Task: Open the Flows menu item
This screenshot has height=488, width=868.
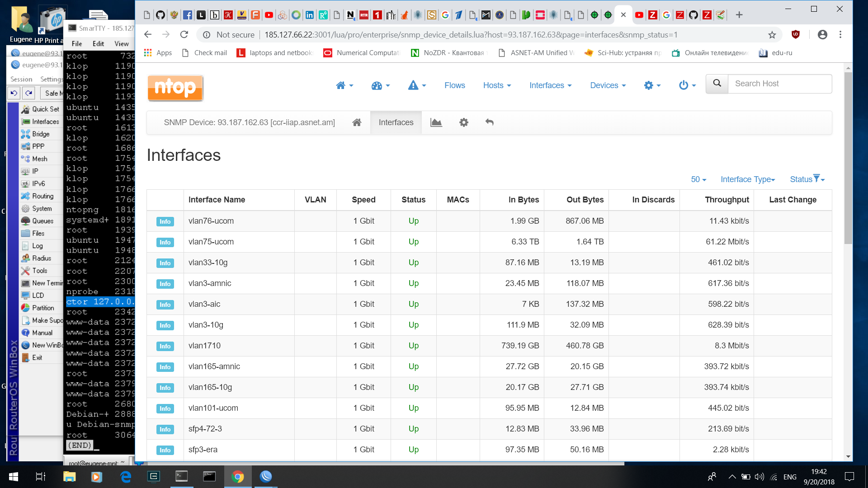Action: pyautogui.click(x=454, y=85)
